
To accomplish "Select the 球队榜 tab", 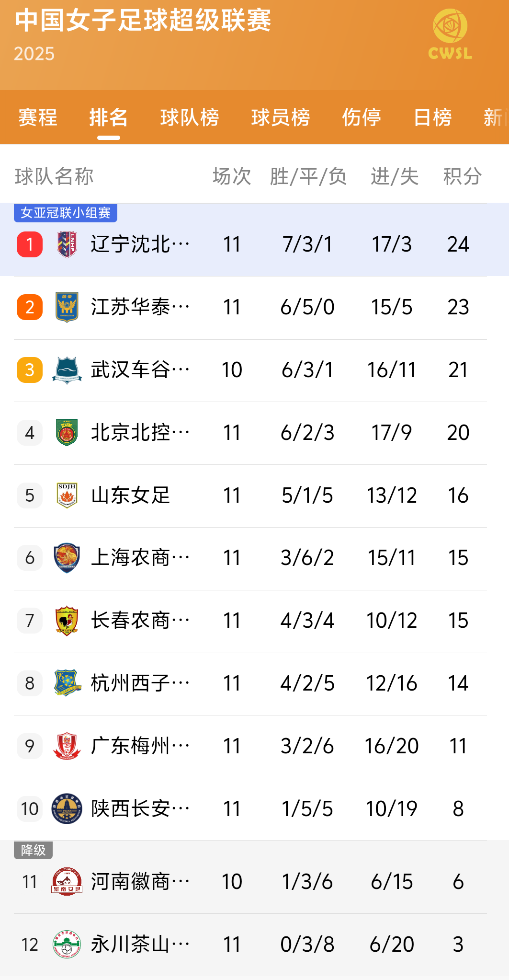I will [x=190, y=117].
